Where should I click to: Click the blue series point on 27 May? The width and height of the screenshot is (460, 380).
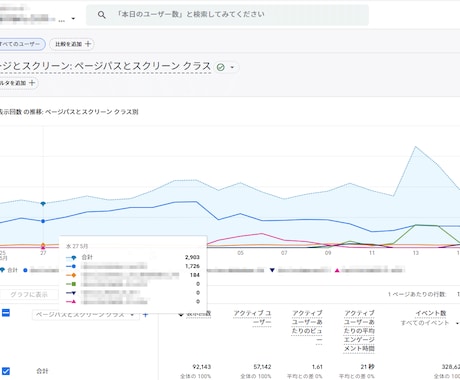[x=43, y=221]
